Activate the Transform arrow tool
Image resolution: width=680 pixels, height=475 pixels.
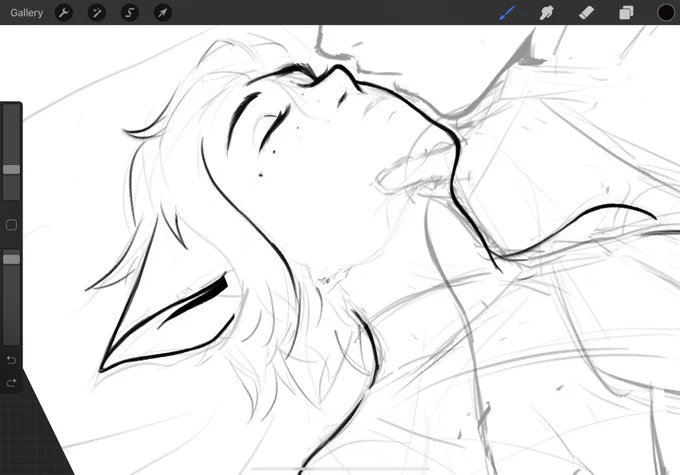click(x=163, y=13)
